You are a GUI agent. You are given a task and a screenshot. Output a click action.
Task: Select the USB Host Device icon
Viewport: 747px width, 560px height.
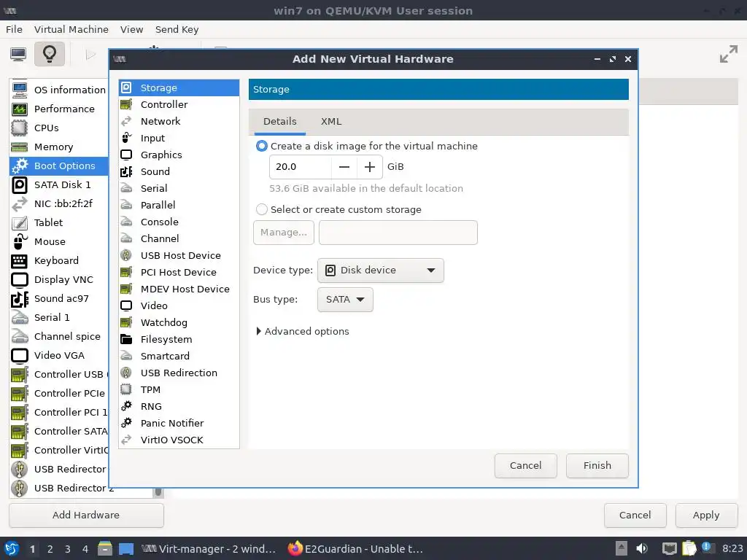(x=126, y=255)
